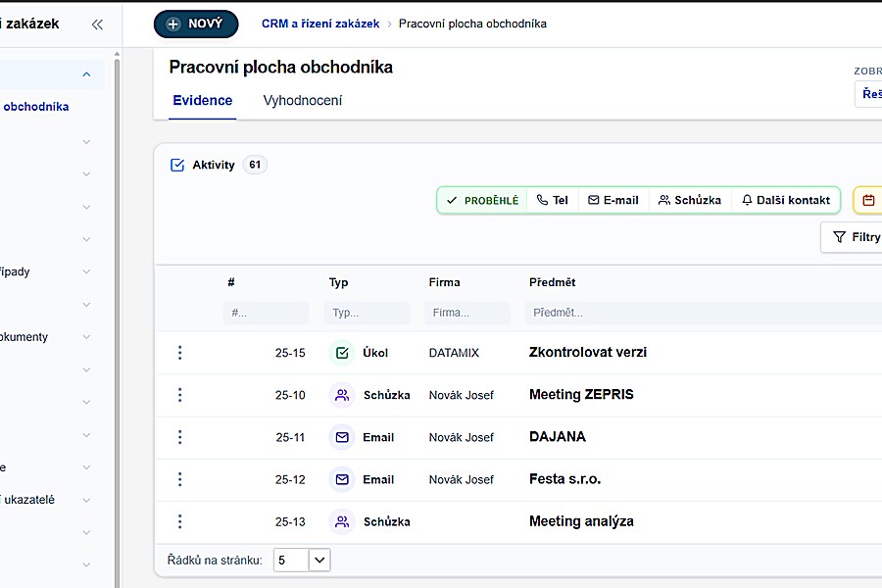Click the Email icon in row 25-12
882x588 pixels.
point(342,479)
